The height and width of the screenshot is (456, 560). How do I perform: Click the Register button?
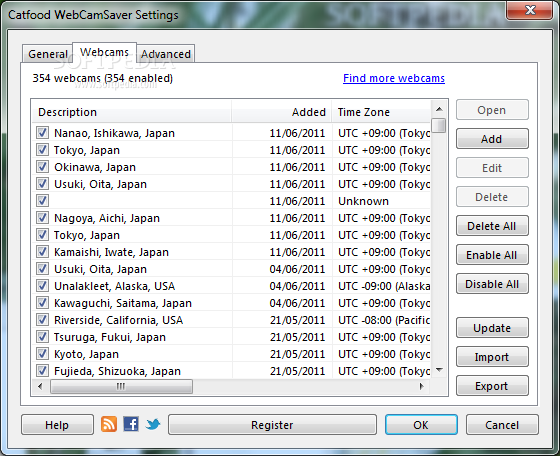[x=272, y=425]
